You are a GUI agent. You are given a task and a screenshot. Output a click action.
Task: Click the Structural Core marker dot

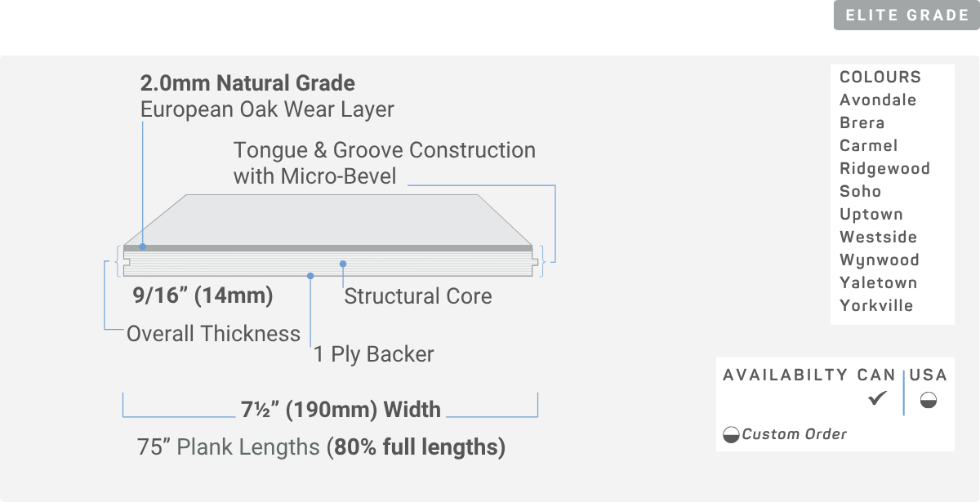344,264
